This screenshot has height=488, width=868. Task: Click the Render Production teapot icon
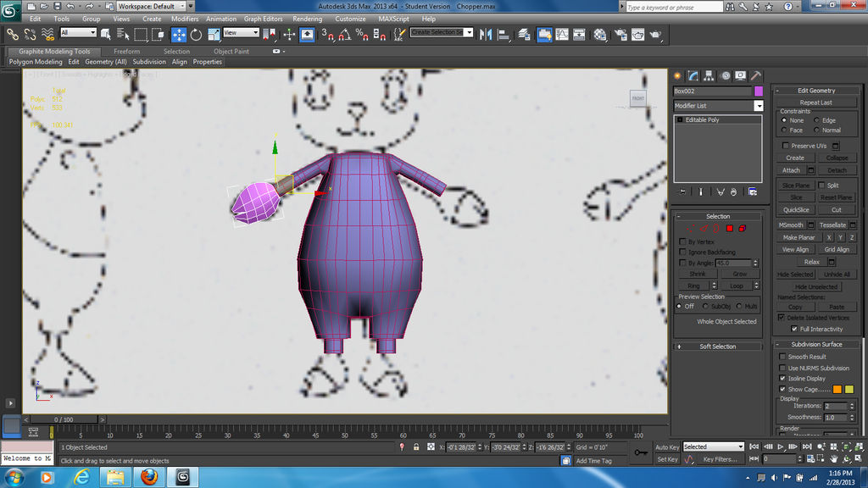655,34
